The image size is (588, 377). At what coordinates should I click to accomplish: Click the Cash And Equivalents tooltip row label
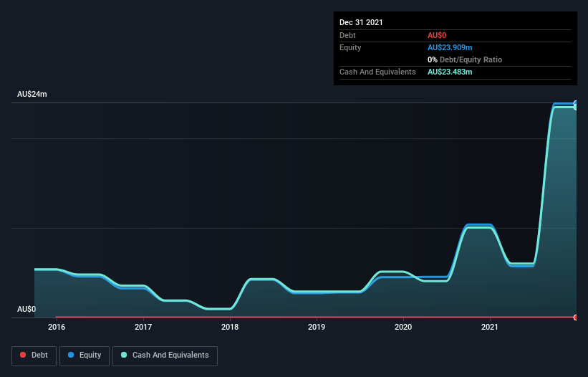point(377,72)
